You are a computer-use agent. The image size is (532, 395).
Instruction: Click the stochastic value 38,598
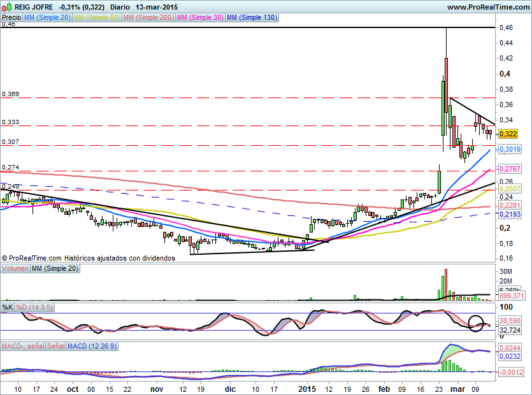510,320
